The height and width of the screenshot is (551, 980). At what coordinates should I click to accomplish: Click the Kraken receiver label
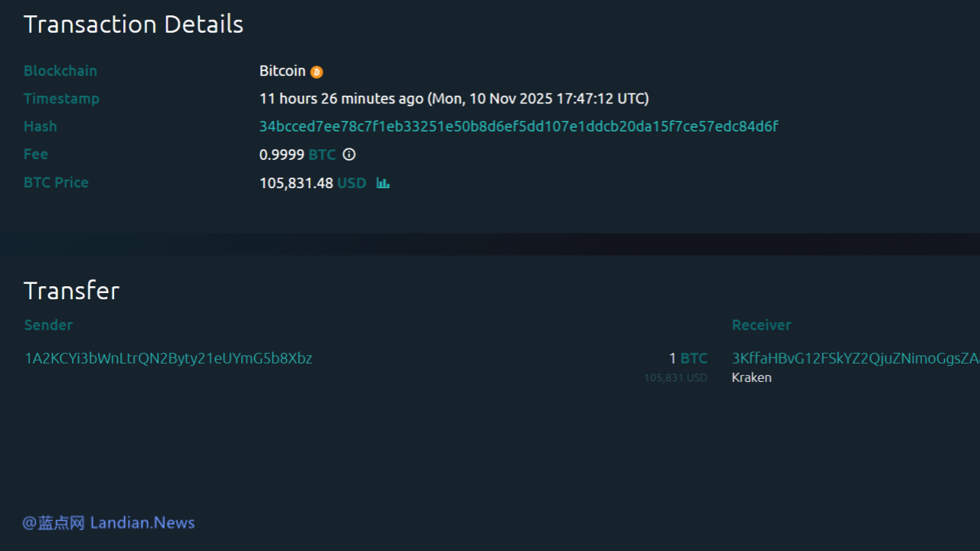click(x=751, y=377)
